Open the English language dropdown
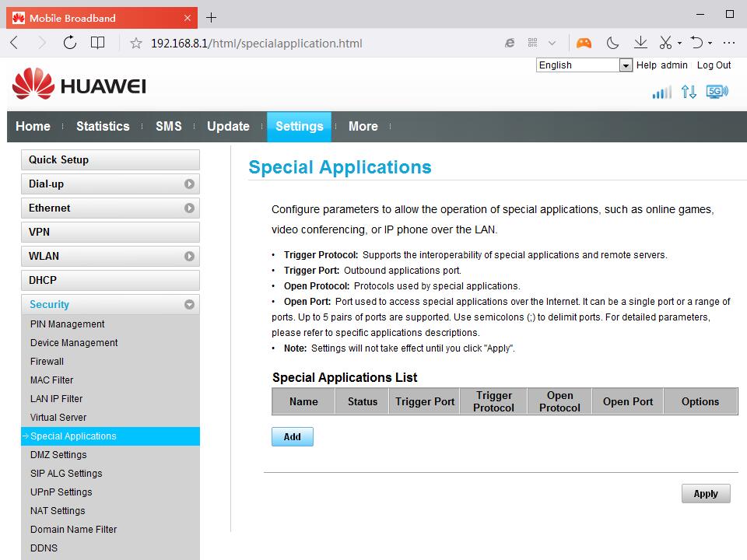The width and height of the screenshot is (747, 560). click(x=584, y=65)
